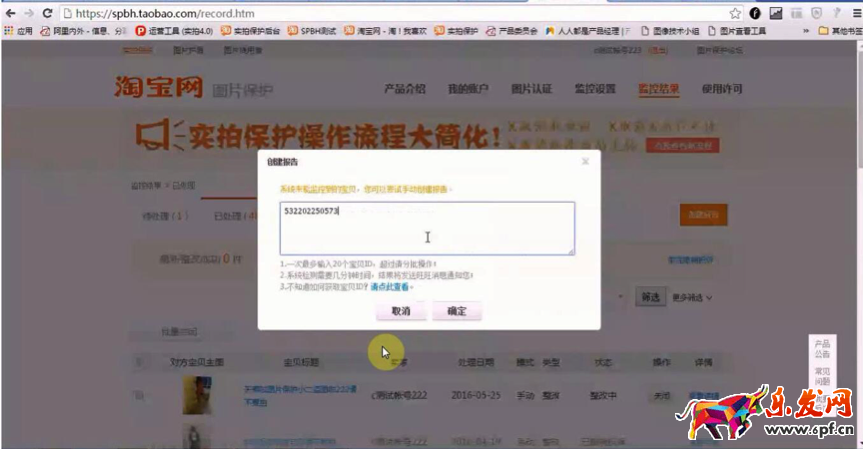Viewport: 864px width, 450px height.
Task: Click the red banner button 点我查看教程
Action: tap(683, 145)
